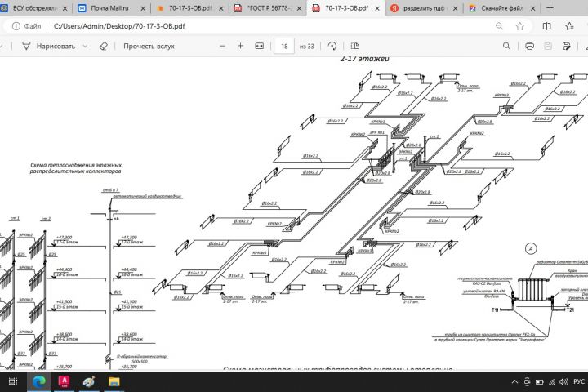The height and width of the screenshot is (392, 588).
Task: Open the battery tray icon
Action: point(539,382)
